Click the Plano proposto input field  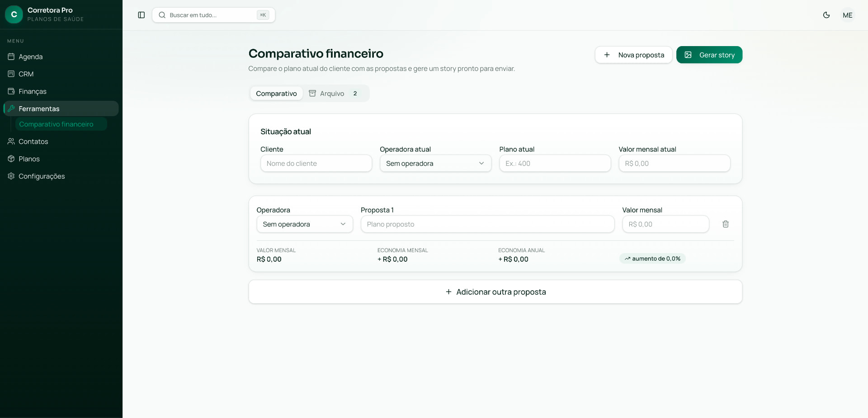[487, 224]
